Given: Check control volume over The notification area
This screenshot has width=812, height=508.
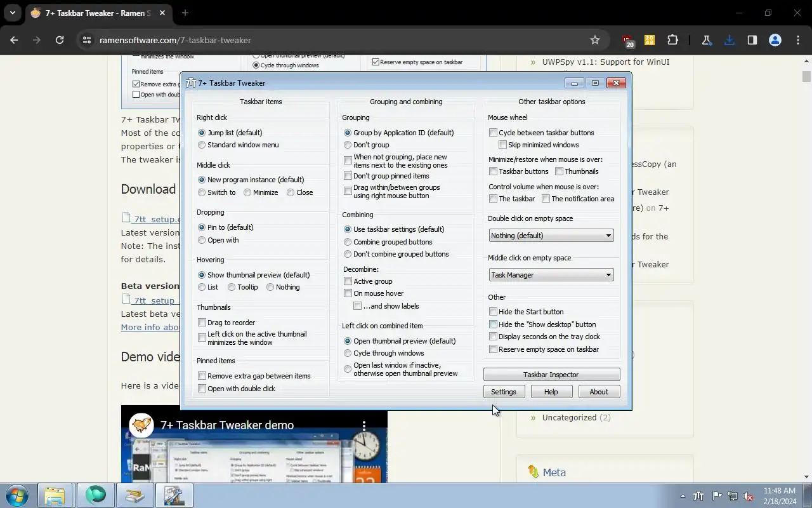Looking at the screenshot, I should click(578, 199).
